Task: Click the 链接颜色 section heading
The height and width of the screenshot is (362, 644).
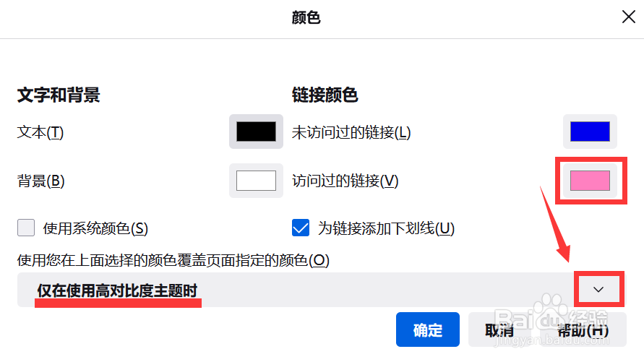Action: tap(325, 95)
